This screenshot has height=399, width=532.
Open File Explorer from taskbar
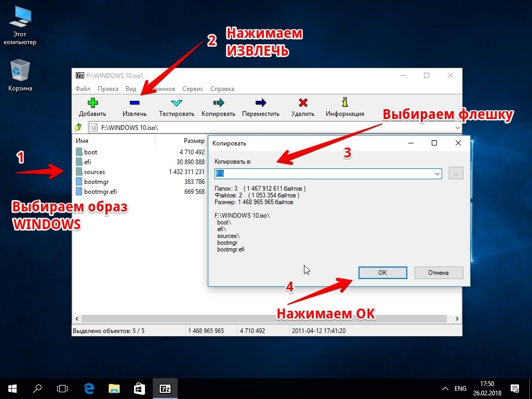coord(114,389)
